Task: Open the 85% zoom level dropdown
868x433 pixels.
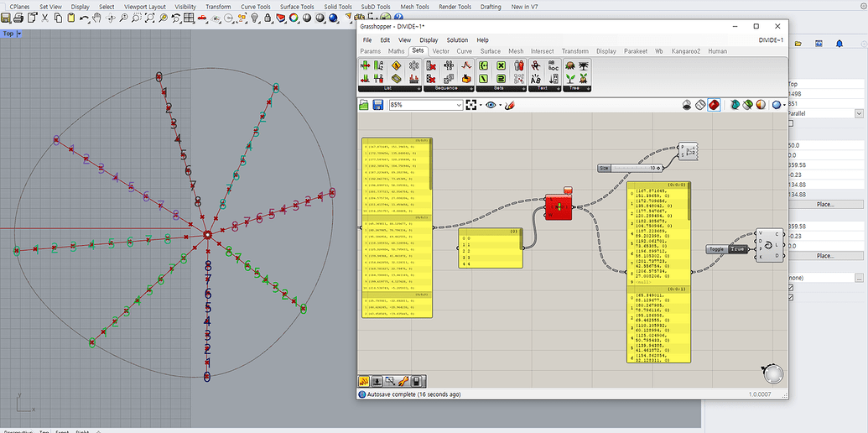Action: tap(458, 105)
